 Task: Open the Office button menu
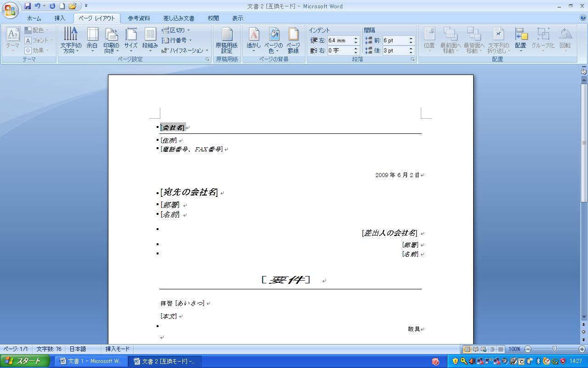click(x=10, y=9)
